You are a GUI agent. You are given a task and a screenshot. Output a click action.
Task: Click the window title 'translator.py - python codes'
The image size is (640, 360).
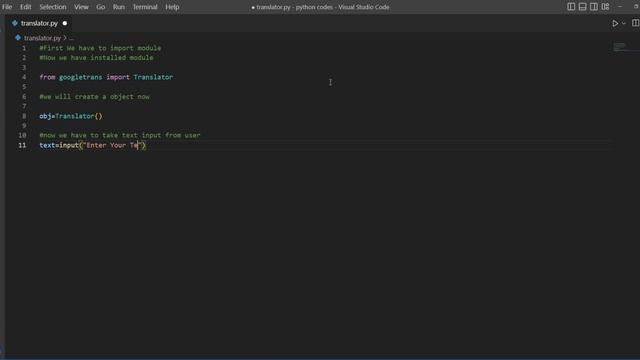[295, 7]
